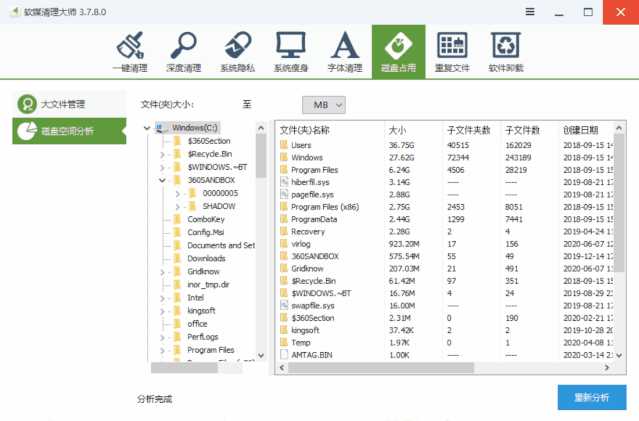Select the Windows folder row in list

pos(445,158)
